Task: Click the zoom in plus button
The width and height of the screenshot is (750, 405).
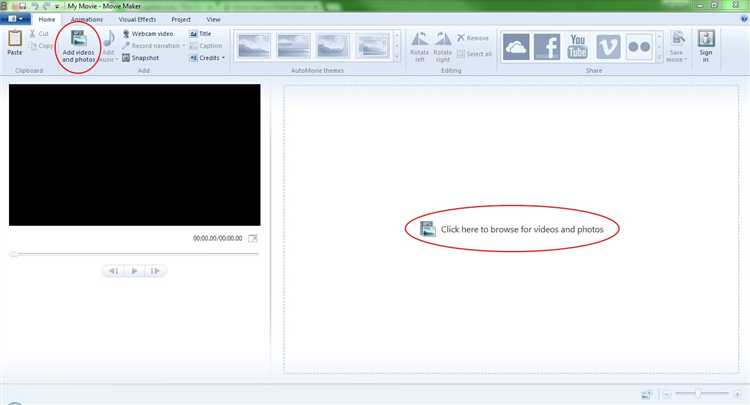Action: pyautogui.click(x=737, y=394)
